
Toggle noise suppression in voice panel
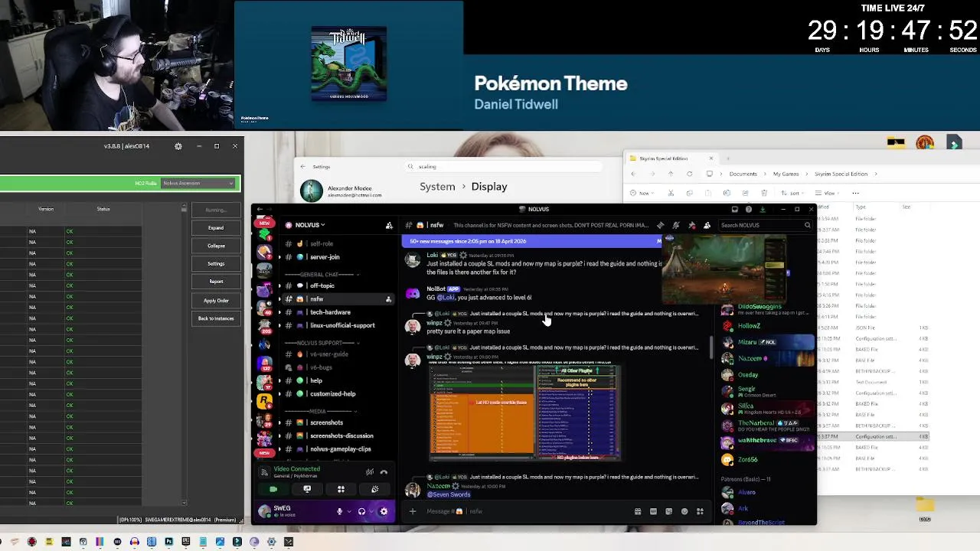point(370,471)
